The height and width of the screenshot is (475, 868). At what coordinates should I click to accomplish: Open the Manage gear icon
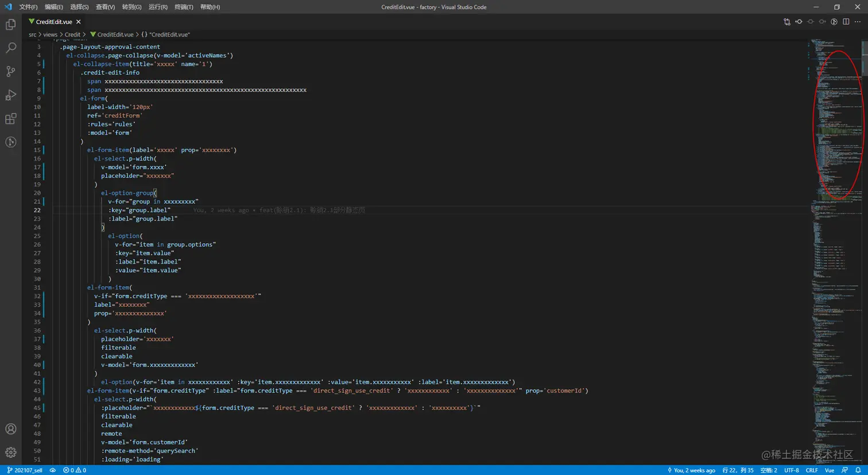click(x=10, y=453)
